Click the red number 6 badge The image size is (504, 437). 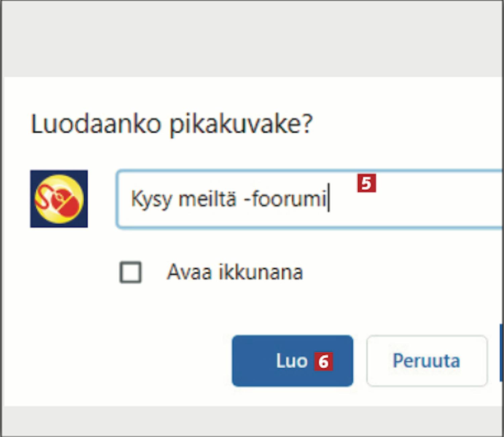(x=323, y=361)
